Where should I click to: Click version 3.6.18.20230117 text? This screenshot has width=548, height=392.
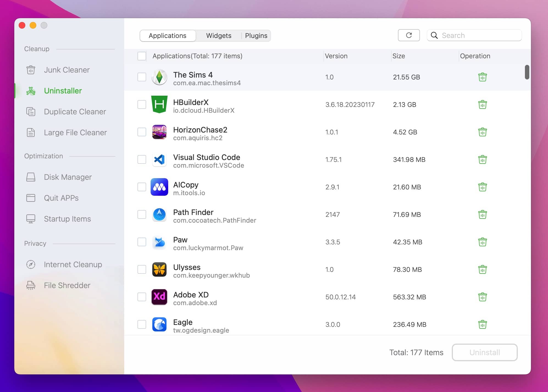tap(350, 105)
